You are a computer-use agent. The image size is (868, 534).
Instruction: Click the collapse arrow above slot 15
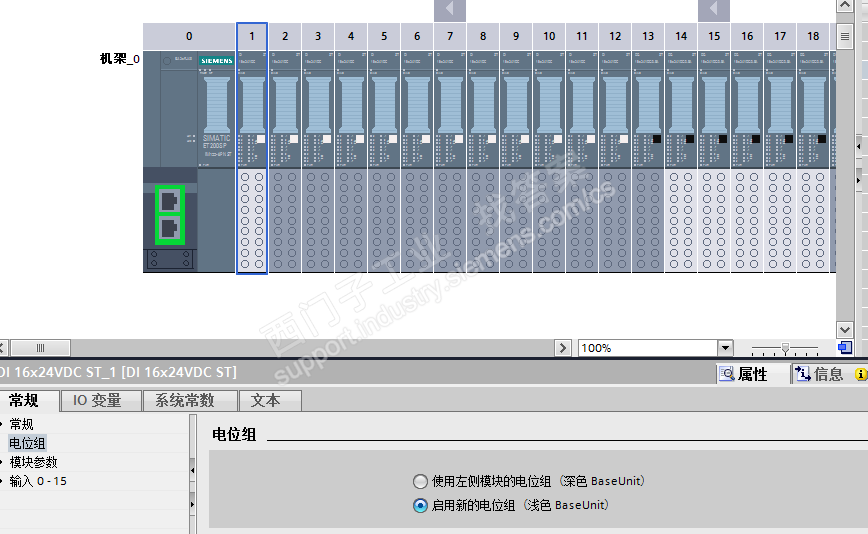(x=714, y=9)
